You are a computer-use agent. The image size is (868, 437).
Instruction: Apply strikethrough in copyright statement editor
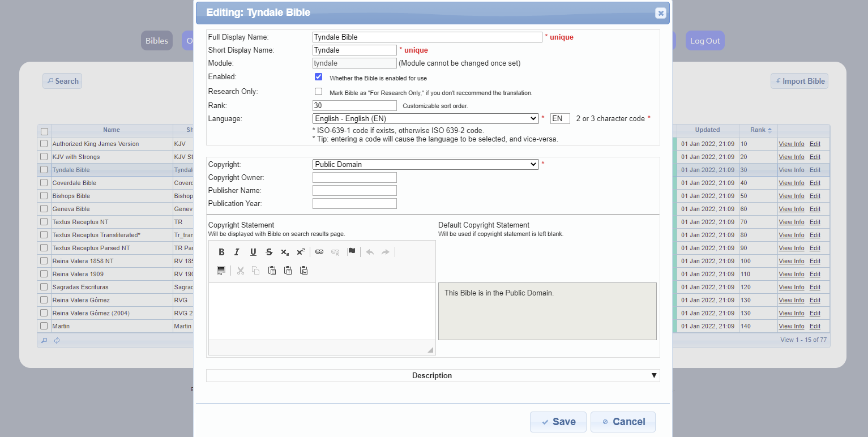(x=269, y=252)
